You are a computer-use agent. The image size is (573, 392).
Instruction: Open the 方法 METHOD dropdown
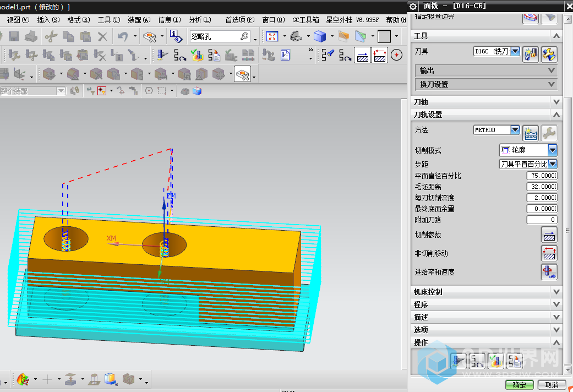[515, 130]
